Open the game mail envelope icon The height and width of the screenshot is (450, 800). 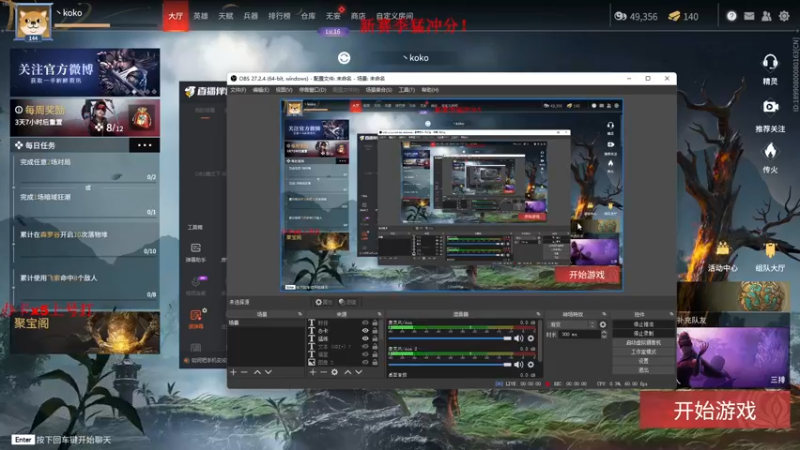coord(749,16)
